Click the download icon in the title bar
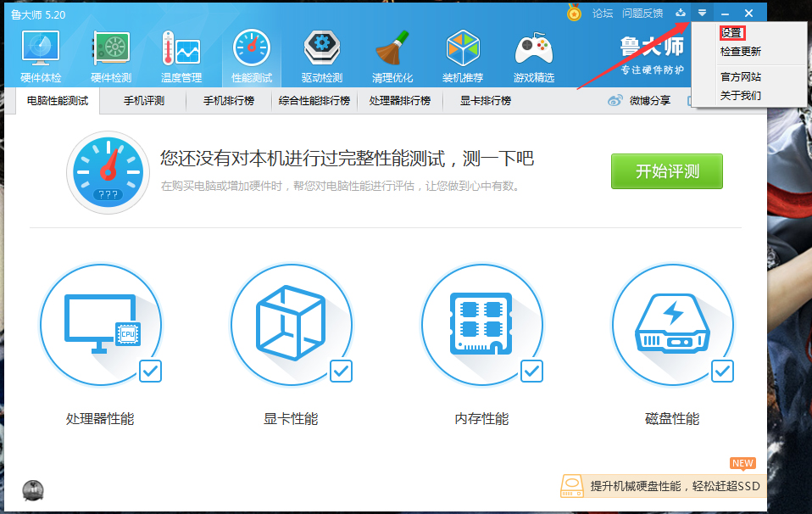Screen dimensions: 812x514 tap(681, 13)
